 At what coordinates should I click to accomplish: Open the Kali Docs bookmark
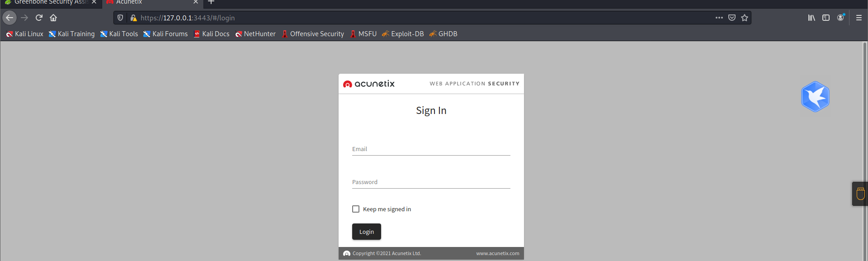(x=211, y=34)
